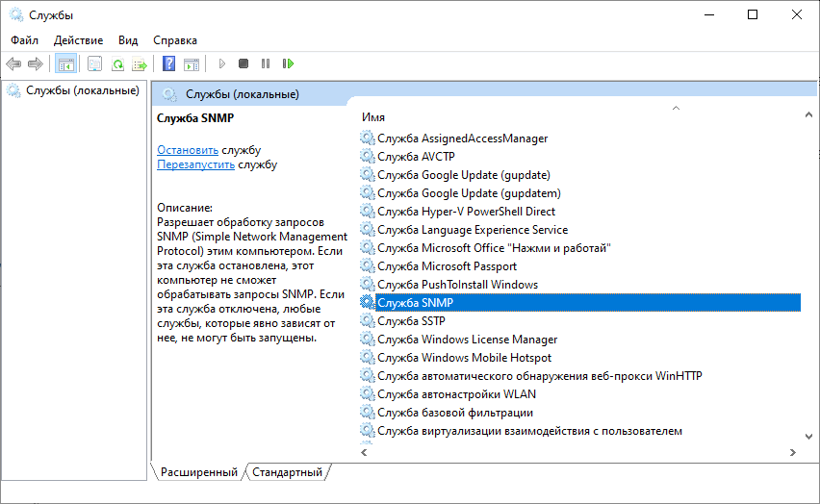Open the Файл menu
The width and height of the screenshot is (820, 504).
[x=25, y=40]
